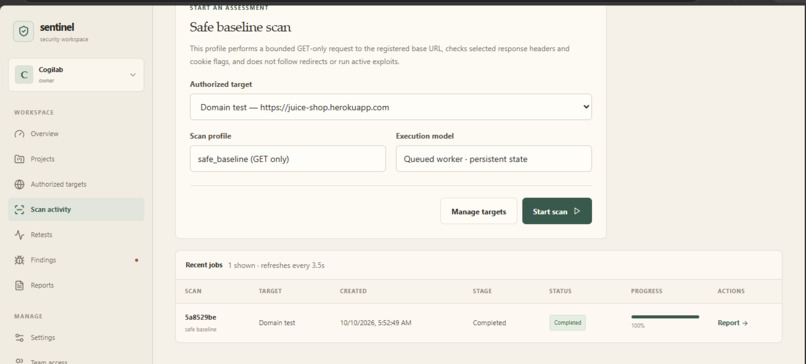
Task: Click the Findings bug icon
Action: pos(20,260)
